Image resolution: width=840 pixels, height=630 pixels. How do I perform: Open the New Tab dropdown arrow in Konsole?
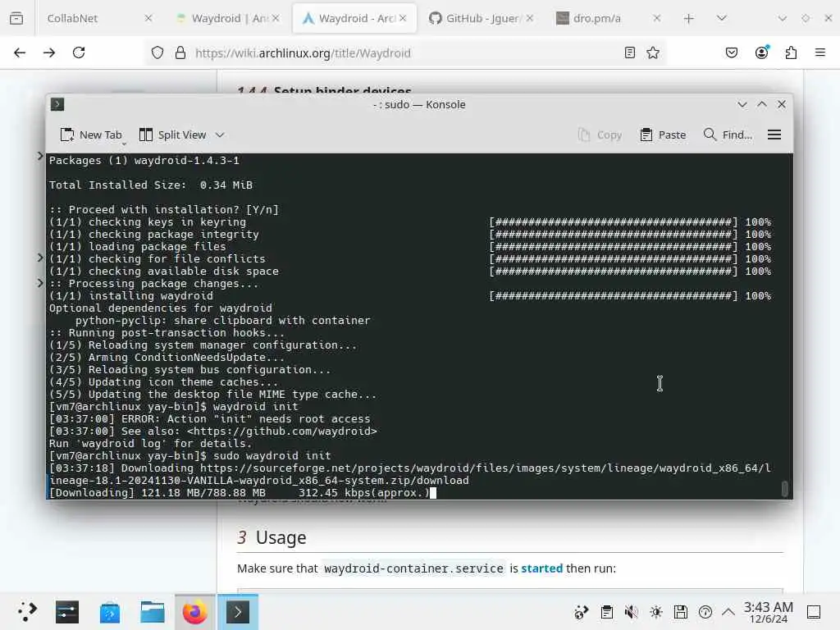pyautogui.click(x=125, y=143)
